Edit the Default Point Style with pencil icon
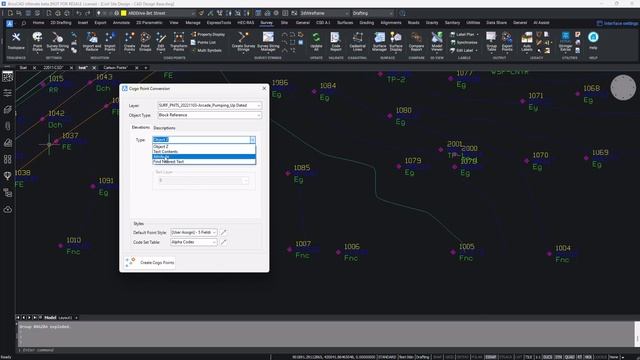This screenshot has height=360, width=640. point(224,232)
